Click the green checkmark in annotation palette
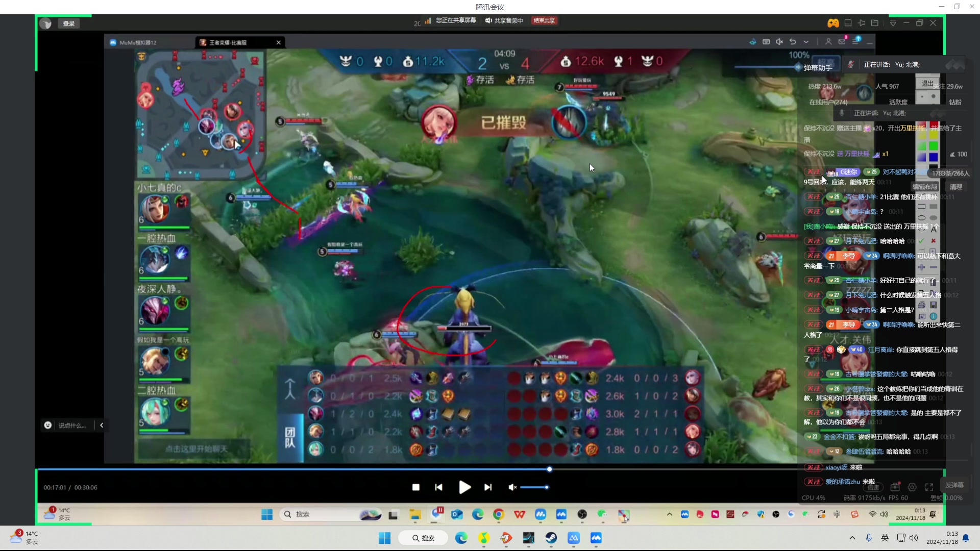This screenshot has height=551, width=980. 921,241
